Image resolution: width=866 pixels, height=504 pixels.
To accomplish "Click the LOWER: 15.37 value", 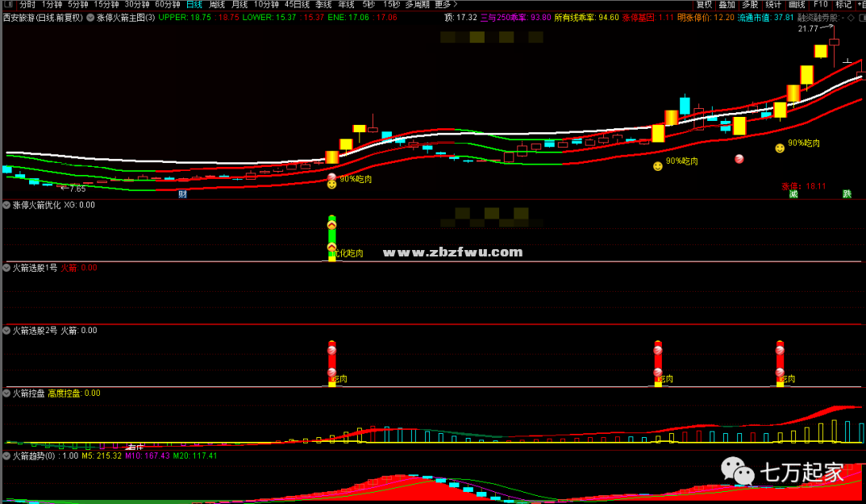I will (x=269, y=18).
